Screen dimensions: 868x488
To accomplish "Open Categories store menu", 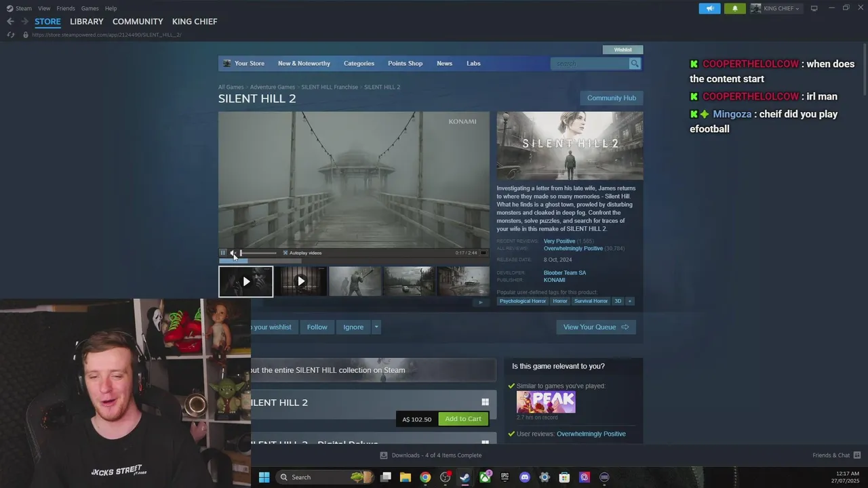I will [359, 64].
